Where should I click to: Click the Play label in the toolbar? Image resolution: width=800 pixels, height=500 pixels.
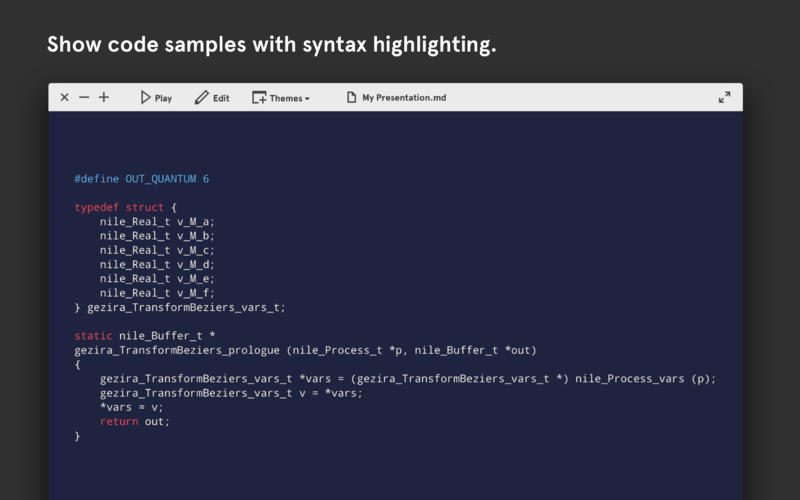click(163, 98)
